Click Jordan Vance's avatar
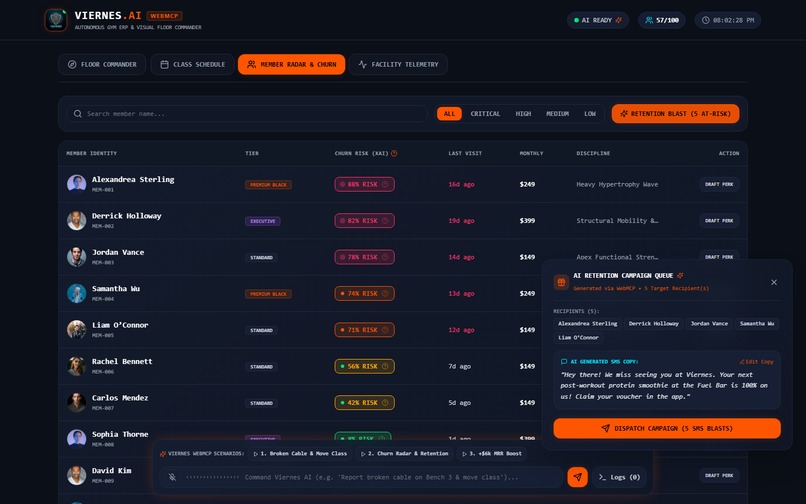This screenshot has width=806, height=504. pyautogui.click(x=77, y=257)
